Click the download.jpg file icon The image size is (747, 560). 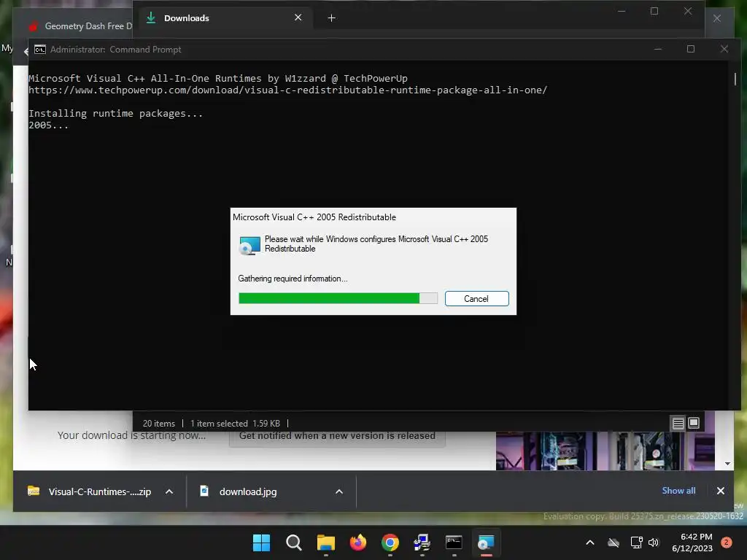pyautogui.click(x=204, y=491)
